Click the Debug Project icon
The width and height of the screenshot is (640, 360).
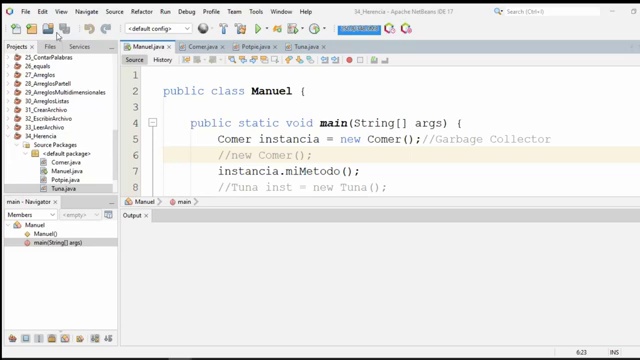pos(278,29)
